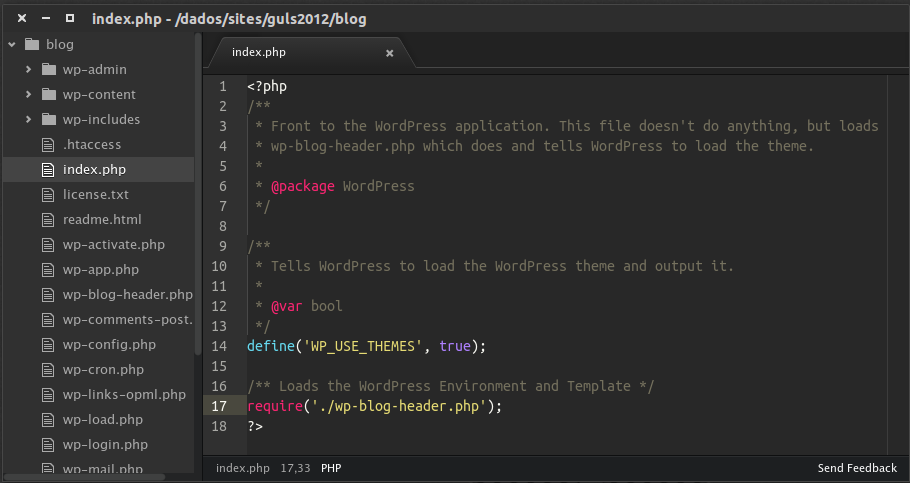Open readme.html from the sidebar

pos(102,219)
